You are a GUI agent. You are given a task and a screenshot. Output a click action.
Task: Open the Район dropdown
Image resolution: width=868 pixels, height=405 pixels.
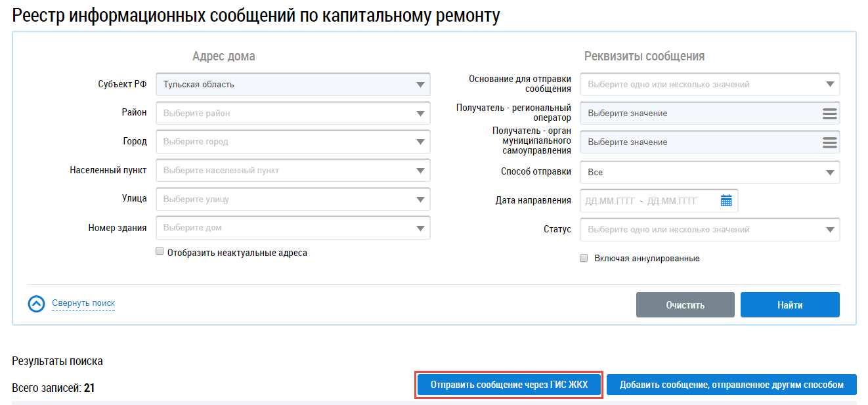(x=293, y=114)
